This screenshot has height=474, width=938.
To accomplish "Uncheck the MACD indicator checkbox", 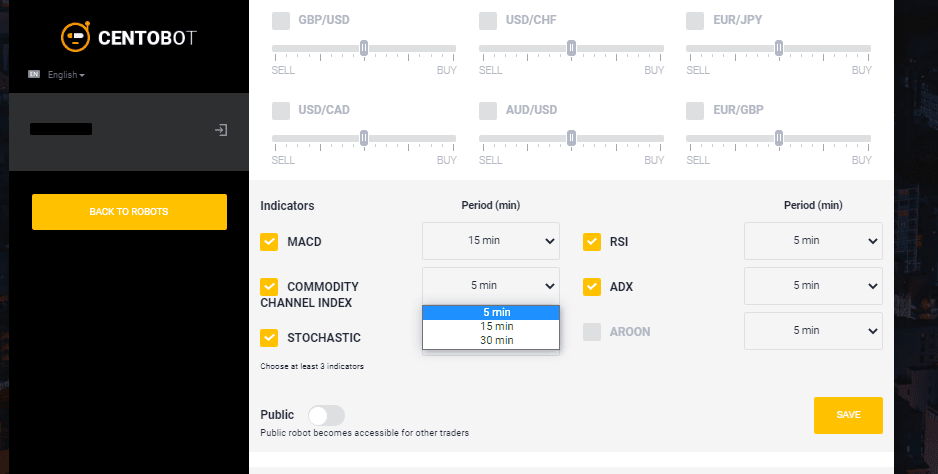I will pos(269,242).
